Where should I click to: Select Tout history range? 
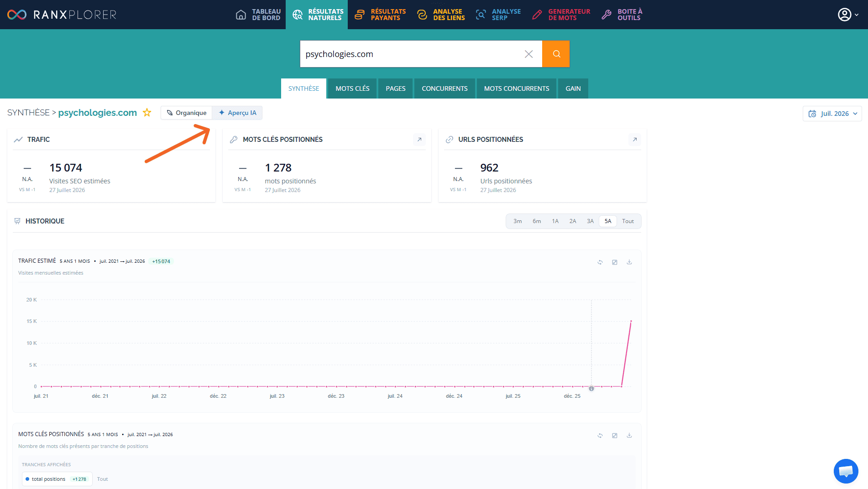pos(628,221)
